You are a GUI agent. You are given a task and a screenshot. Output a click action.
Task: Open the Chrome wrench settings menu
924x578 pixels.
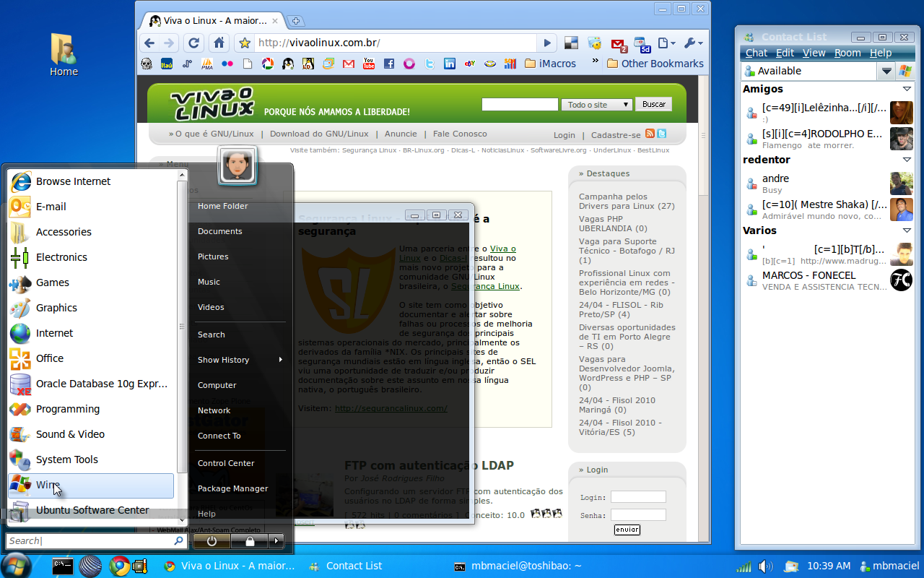coord(691,43)
